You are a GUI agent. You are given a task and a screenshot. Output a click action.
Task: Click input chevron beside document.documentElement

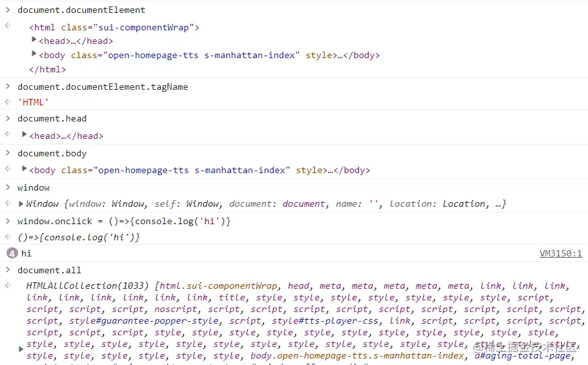click(x=8, y=10)
